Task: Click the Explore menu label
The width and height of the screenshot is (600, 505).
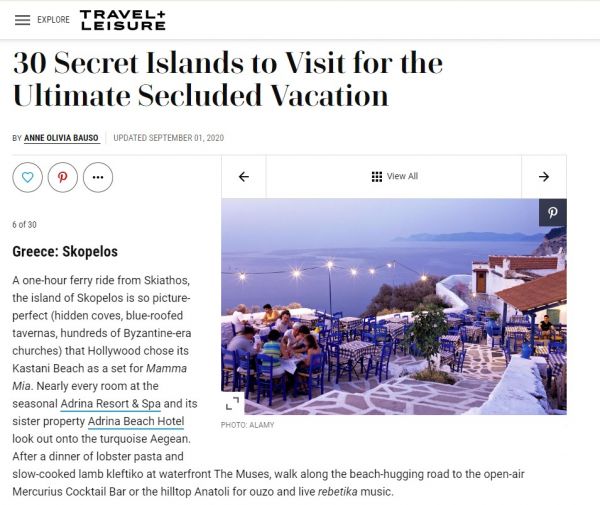Action: coord(53,20)
